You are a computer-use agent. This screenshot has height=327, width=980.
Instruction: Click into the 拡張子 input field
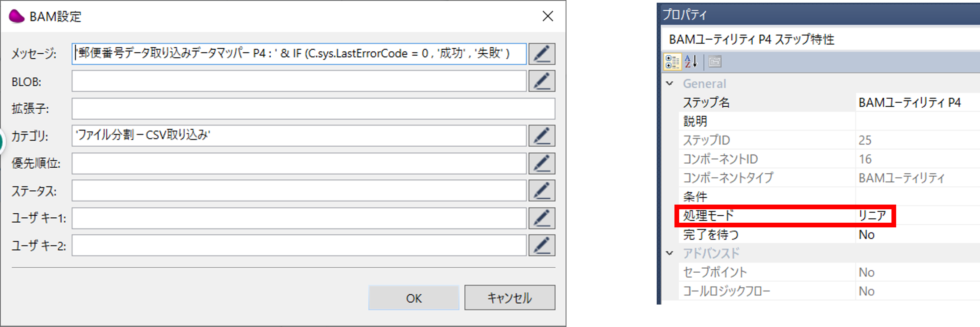313,109
